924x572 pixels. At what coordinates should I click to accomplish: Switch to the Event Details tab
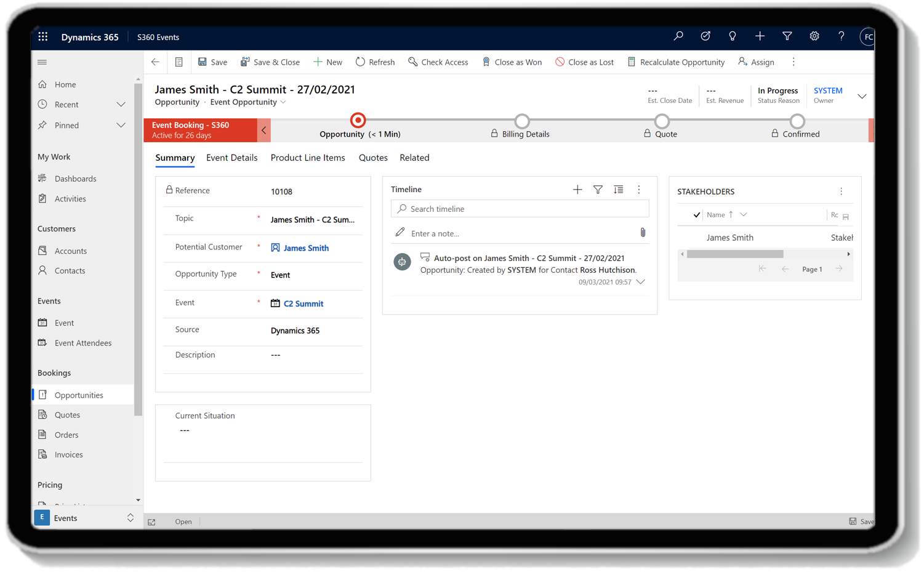coord(231,158)
